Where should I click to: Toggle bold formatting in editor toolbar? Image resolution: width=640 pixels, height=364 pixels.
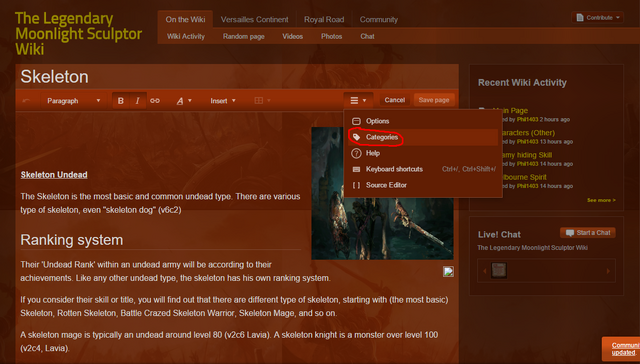pos(121,101)
